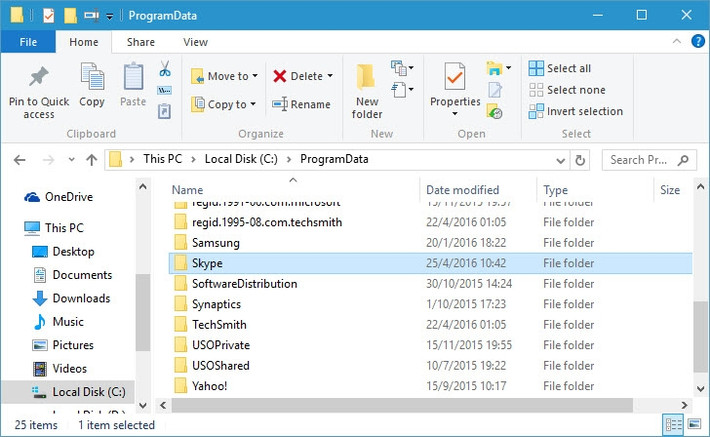The height and width of the screenshot is (437, 710).
Task: Click the Help question mark icon
Action: pyautogui.click(x=698, y=41)
